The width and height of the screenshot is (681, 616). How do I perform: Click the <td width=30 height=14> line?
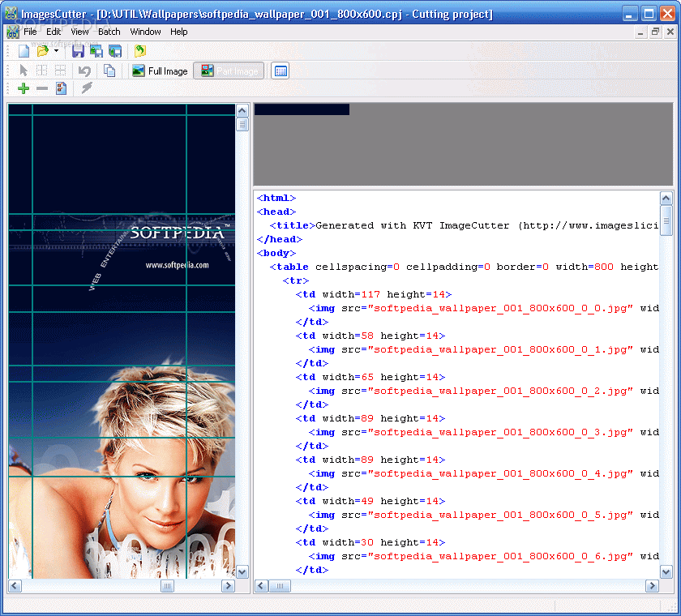tap(370, 542)
